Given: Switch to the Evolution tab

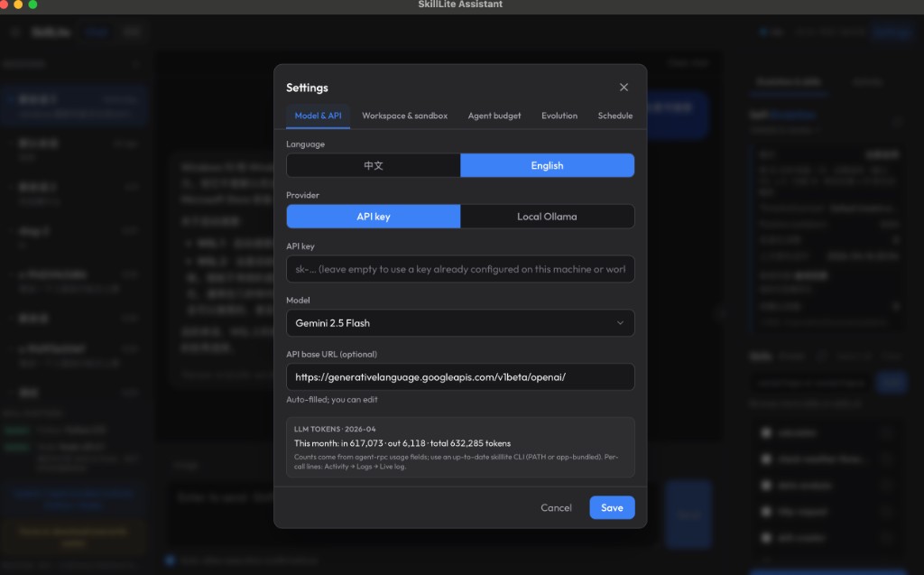Looking at the screenshot, I should [x=559, y=116].
